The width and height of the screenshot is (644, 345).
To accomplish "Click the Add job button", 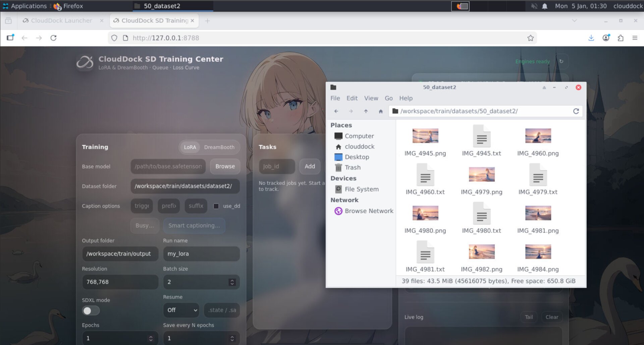I will click(310, 167).
